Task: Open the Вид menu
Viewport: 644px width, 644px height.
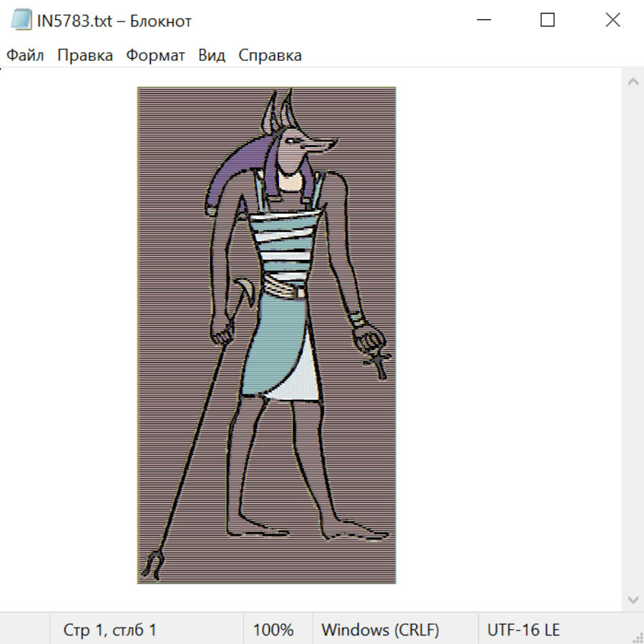Action: [212, 56]
